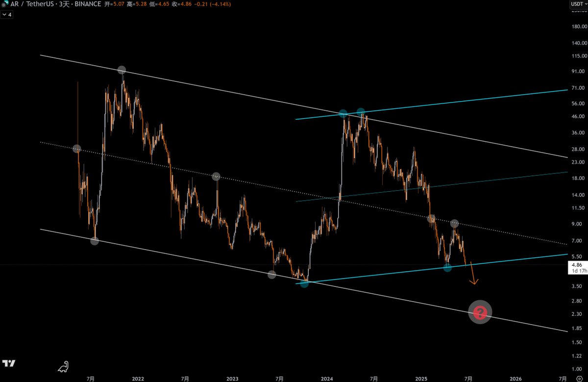Open the USDT currency dropdown
Screen dimensions: 588x382
[x=578, y=4]
